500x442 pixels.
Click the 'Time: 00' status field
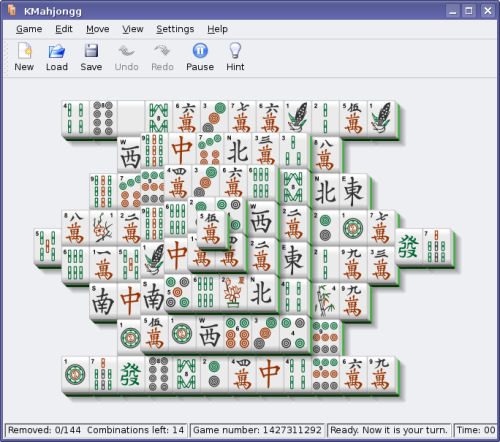[x=476, y=430]
